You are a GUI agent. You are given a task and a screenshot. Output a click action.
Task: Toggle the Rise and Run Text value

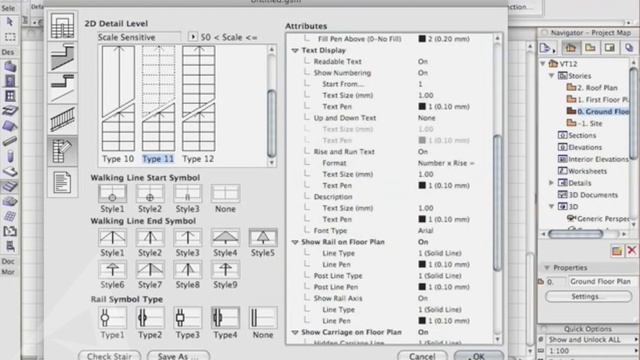click(x=422, y=152)
